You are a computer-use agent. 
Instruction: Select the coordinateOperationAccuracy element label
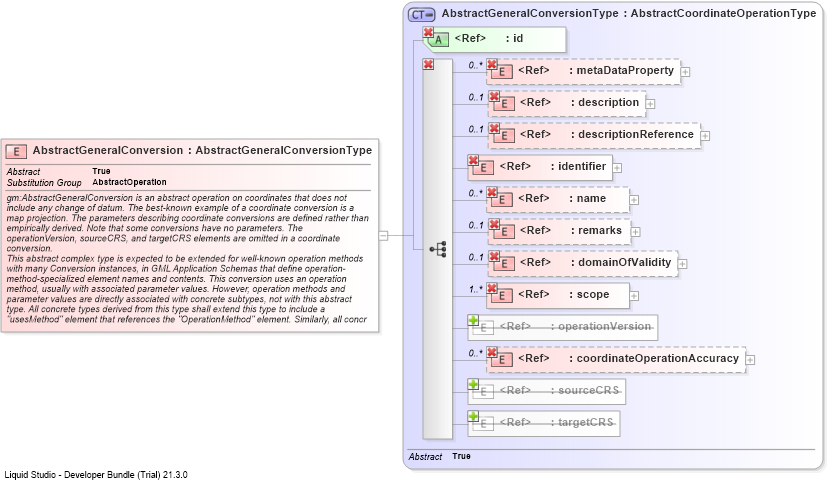(x=657, y=359)
